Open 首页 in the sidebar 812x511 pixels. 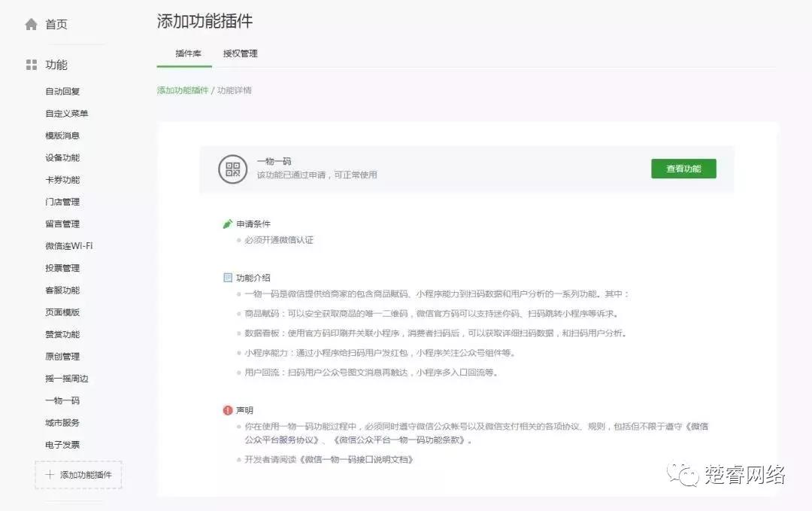click(x=56, y=24)
